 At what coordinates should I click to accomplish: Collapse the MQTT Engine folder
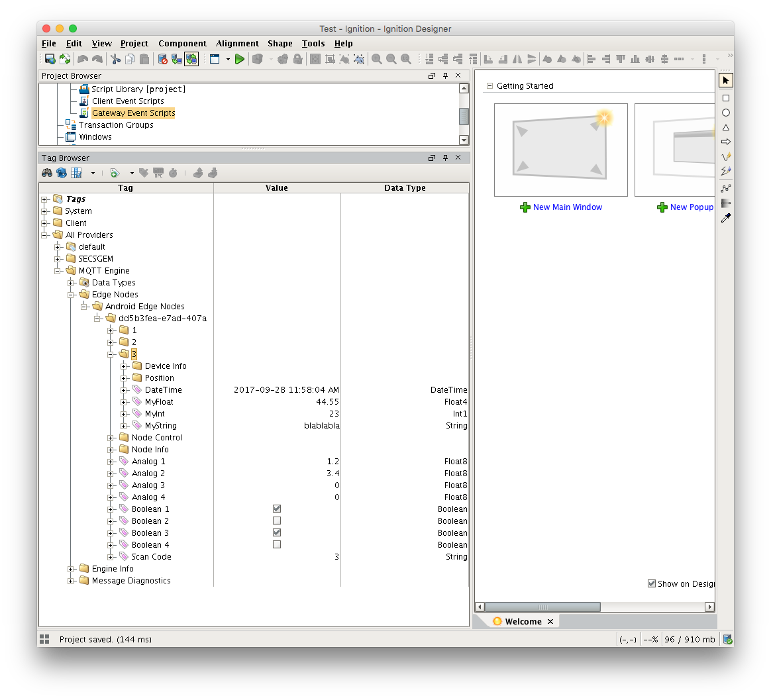(x=58, y=271)
